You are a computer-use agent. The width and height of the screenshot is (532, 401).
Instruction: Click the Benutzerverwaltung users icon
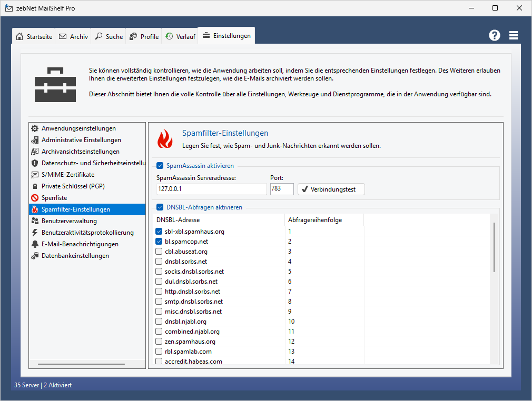pyautogui.click(x=35, y=221)
